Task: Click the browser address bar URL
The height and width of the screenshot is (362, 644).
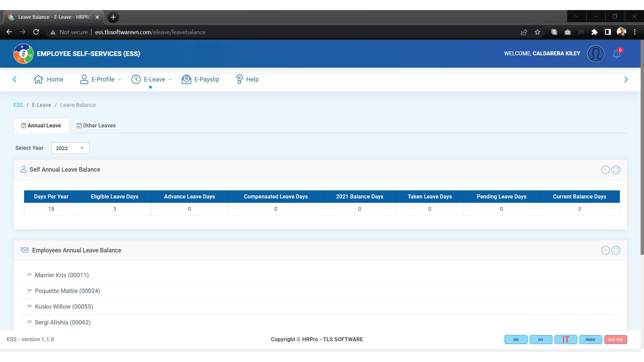Action: coord(150,32)
